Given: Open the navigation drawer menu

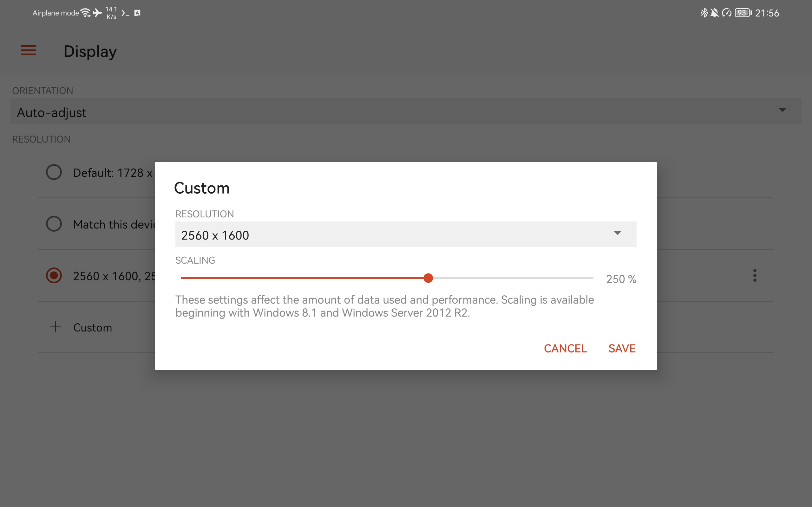Looking at the screenshot, I should [29, 50].
